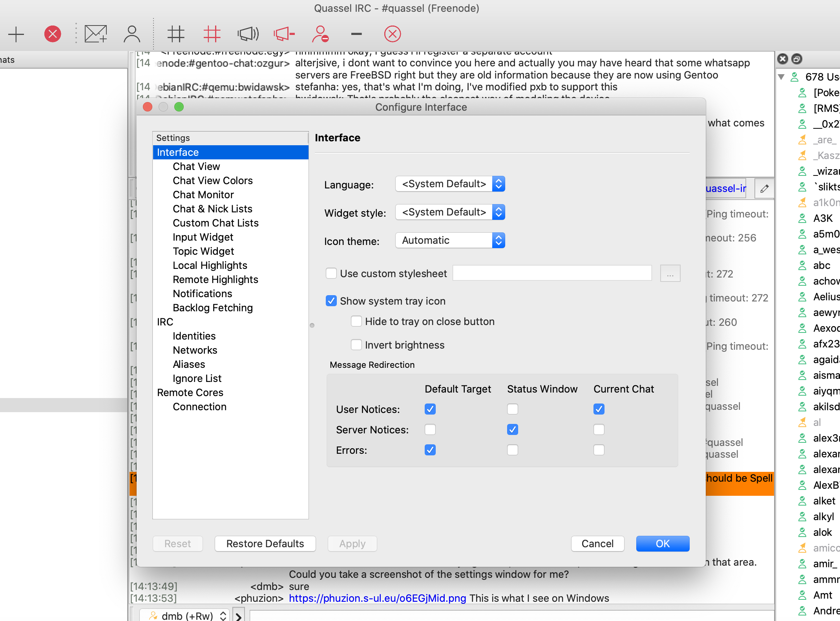Open the phuzion.s-ul.eu screenshot link

click(378, 598)
